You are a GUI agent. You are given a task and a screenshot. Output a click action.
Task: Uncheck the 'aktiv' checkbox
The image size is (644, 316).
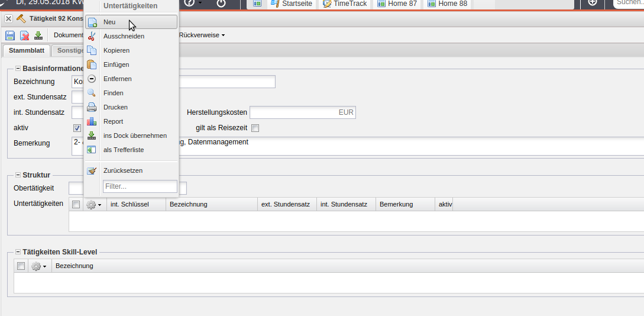[x=77, y=128]
